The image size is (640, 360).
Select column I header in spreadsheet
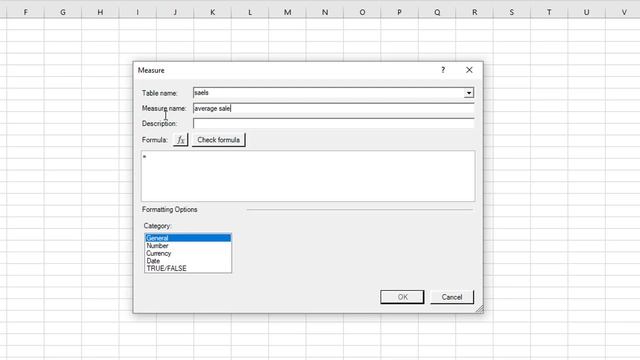coord(138,12)
